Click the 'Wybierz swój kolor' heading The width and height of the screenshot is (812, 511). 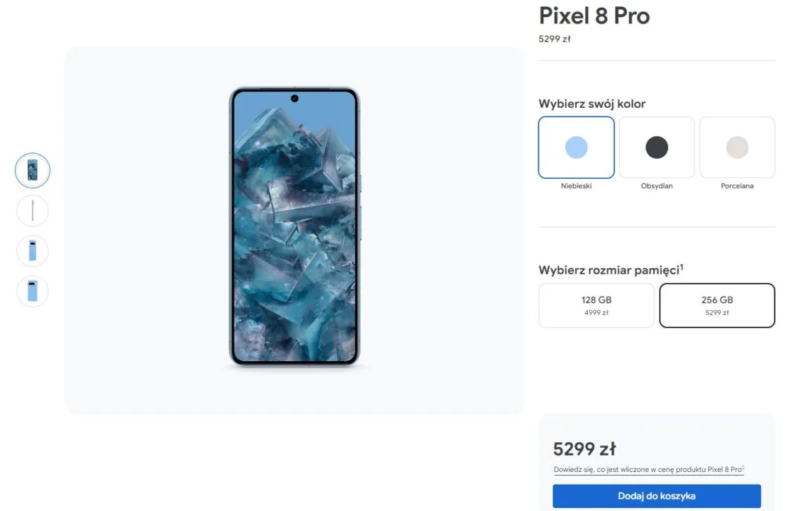click(592, 104)
